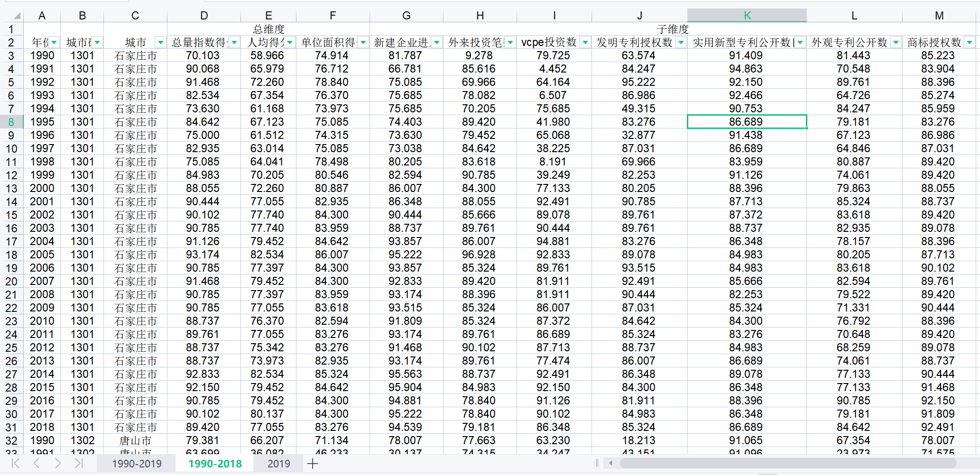This screenshot has width=980, height=475.
Task: Go to the previous sheet with the arrow
Action: pyautogui.click(x=37, y=463)
